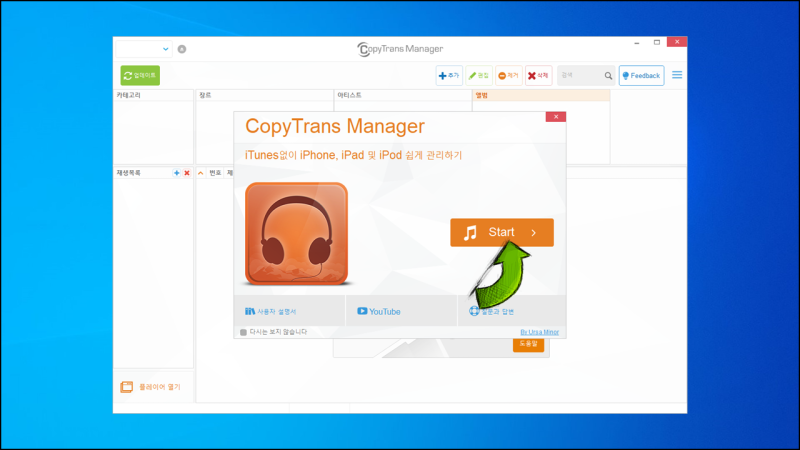Follow the By Ursa Minor link
This screenshot has height=450, width=800.
point(539,332)
